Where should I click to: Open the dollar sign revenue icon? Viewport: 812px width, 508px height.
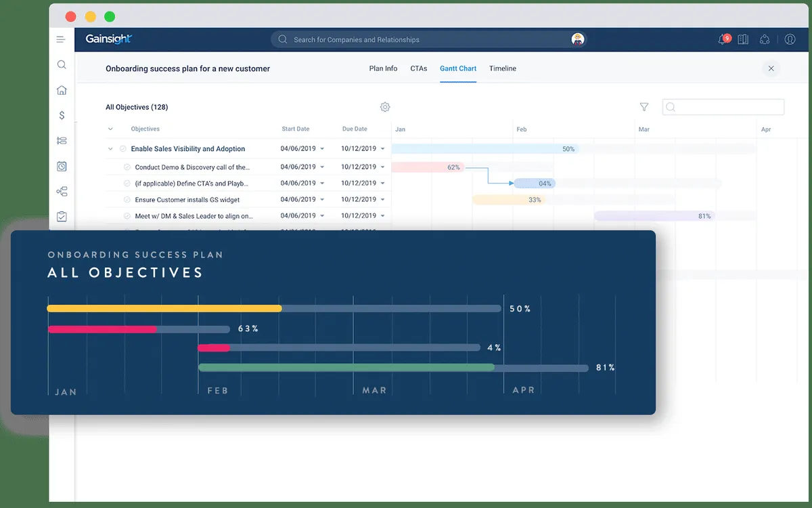(x=62, y=115)
